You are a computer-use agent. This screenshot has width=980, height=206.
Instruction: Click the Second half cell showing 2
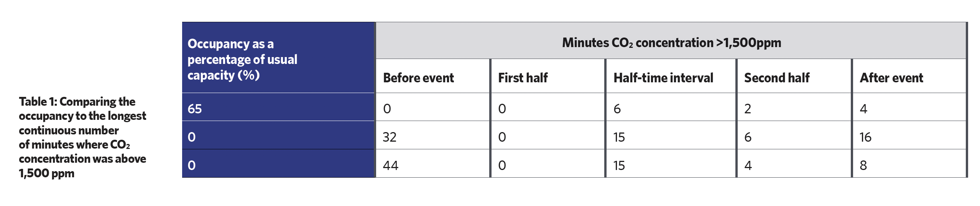coord(794,107)
